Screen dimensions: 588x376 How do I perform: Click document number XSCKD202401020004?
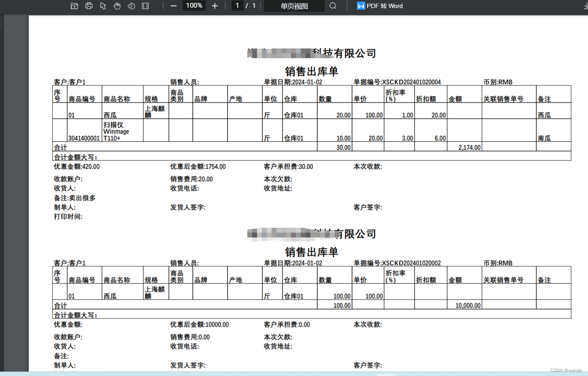[x=411, y=82]
